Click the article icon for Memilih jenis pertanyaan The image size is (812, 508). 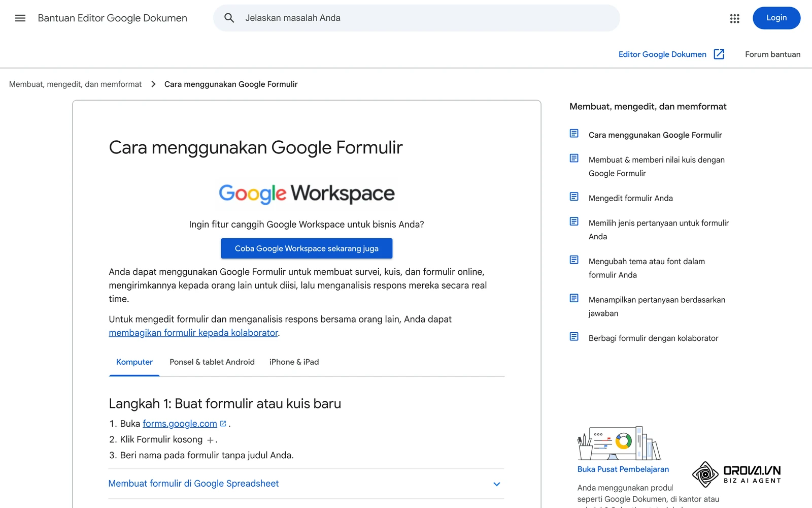(x=574, y=221)
